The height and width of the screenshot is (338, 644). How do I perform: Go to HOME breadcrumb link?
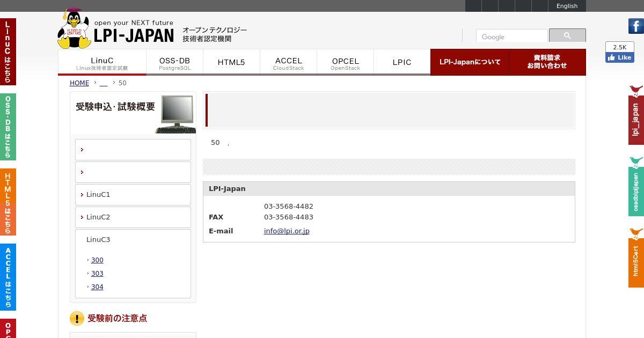pyautogui.click(x=79, y=83)
